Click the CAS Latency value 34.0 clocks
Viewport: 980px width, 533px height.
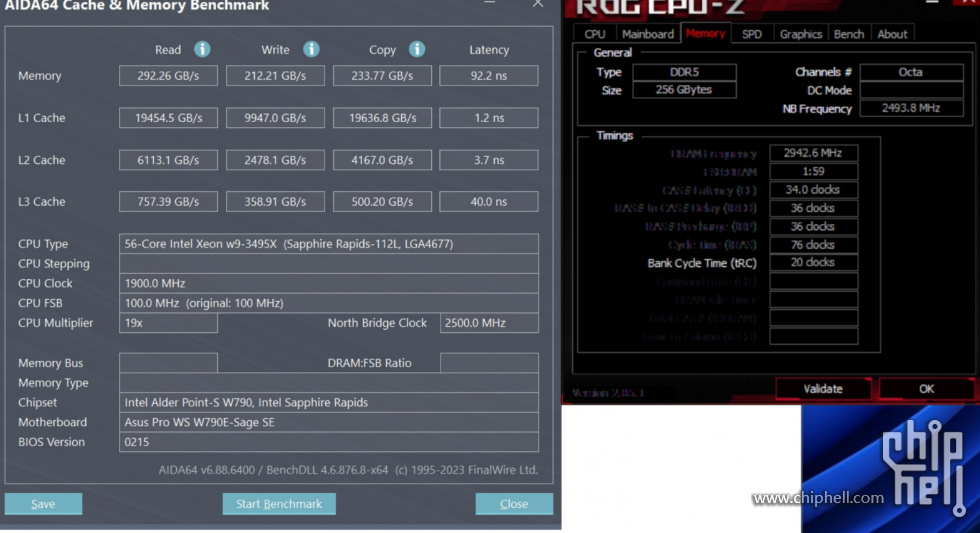tap(813, 189)
